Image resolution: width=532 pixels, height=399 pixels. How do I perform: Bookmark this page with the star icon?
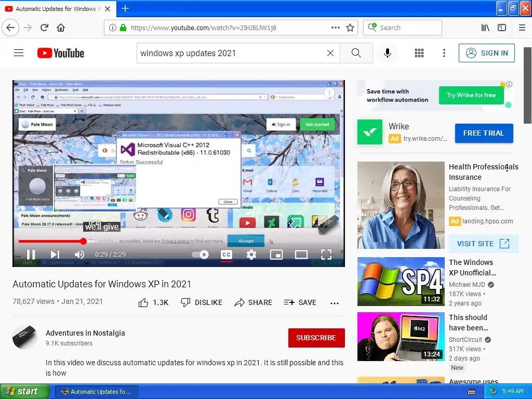coord(350,28)
